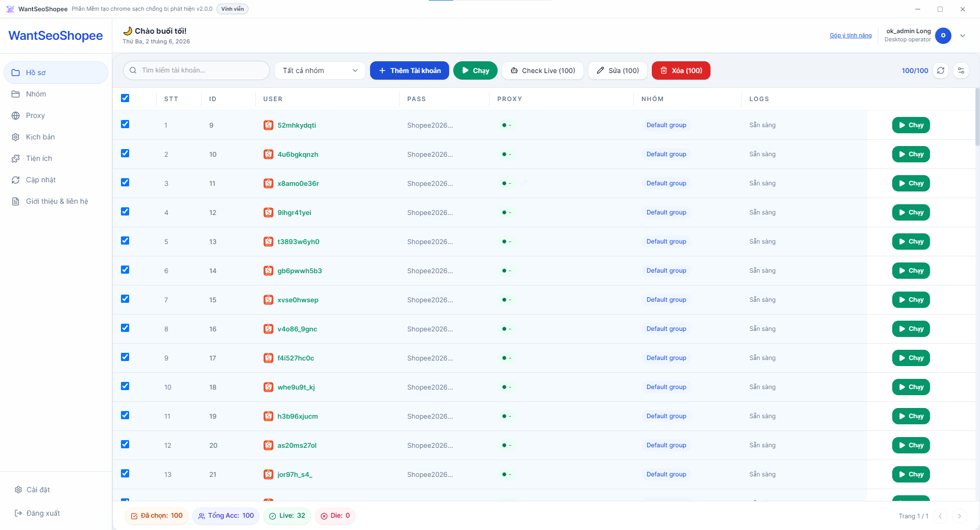
Task: Click the Sửa (100) button
Action: [618, 70]
